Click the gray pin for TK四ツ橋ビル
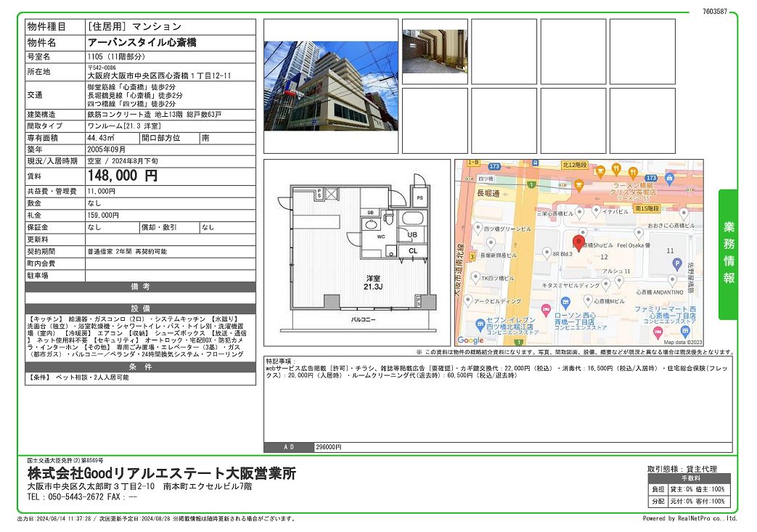The image size is (757, 532). pyautogui.click(x=475, y=277)
